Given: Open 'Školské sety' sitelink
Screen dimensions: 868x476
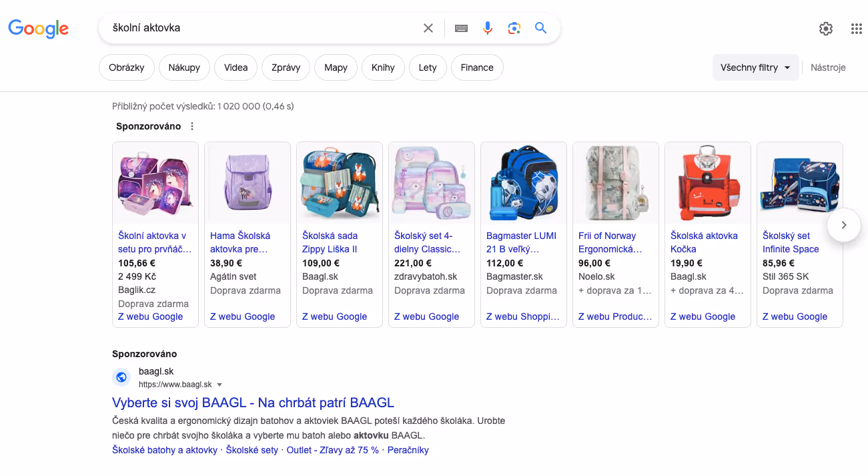Looking at the screenshot, I should pos(252,450).
